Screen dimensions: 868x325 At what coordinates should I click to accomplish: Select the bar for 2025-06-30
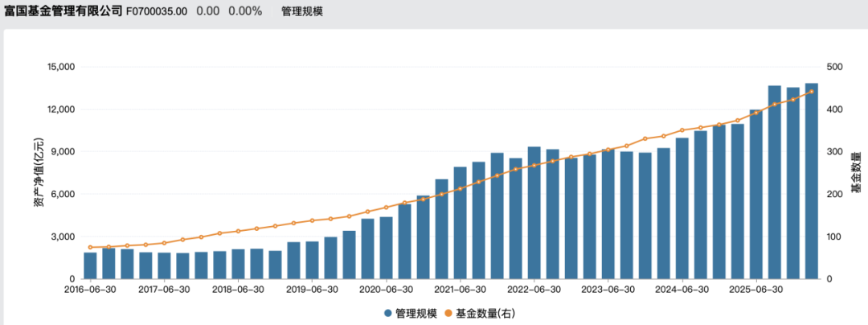(x=756, y=195)
